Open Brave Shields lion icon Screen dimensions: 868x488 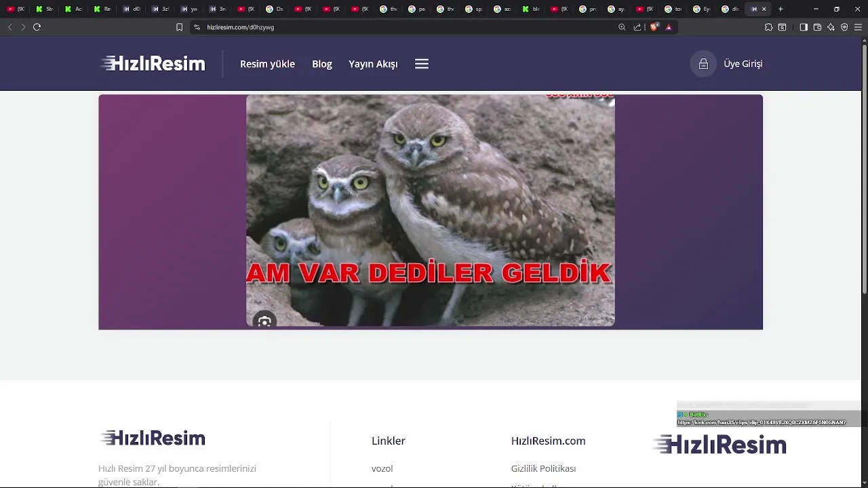654,27
